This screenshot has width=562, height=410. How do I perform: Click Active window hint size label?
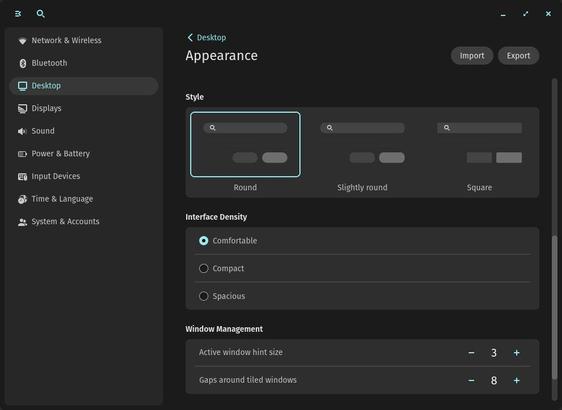(x=241, y=352)
